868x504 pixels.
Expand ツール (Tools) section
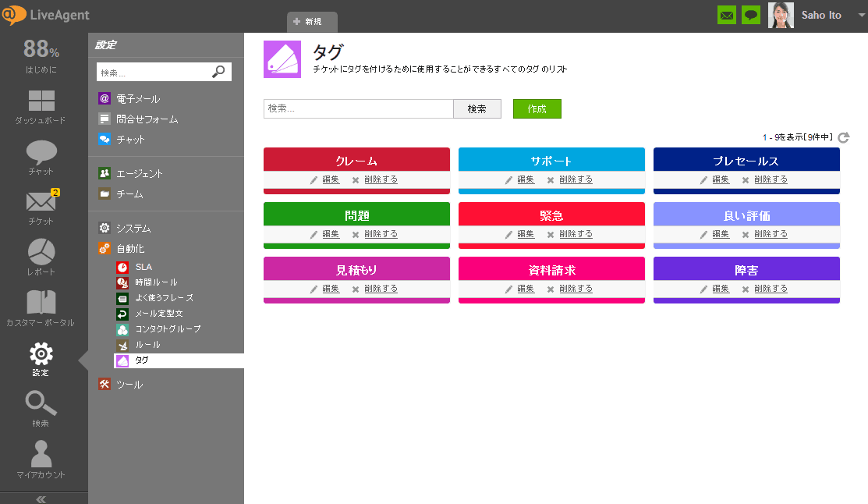[x=129, y=385]
